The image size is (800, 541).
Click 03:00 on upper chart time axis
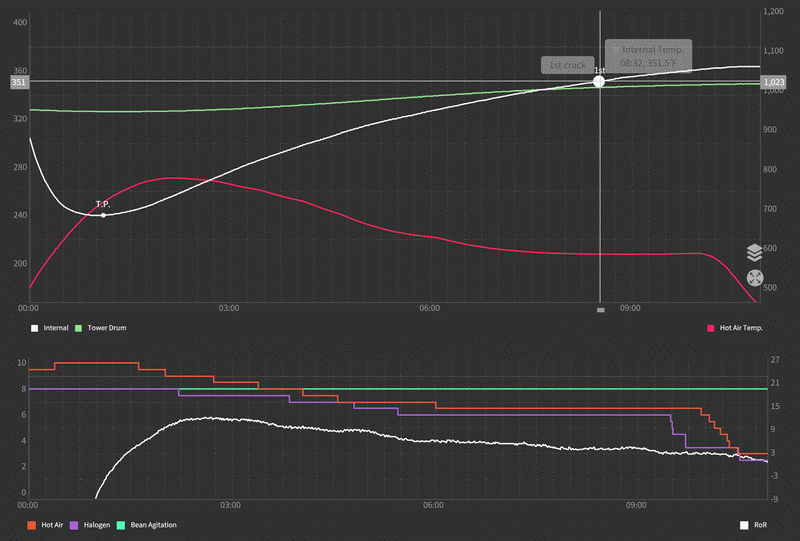click(229, 308)
